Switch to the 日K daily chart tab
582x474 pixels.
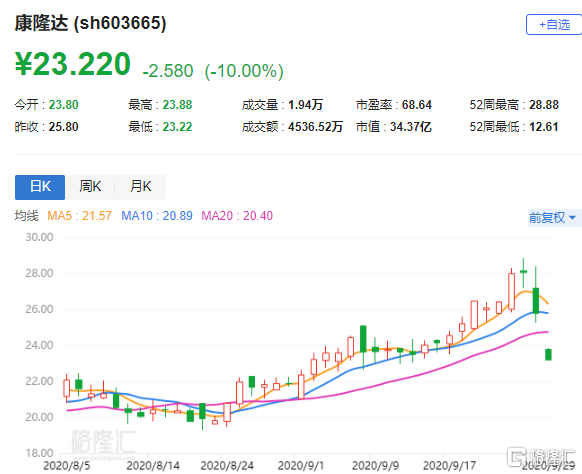pos(40,187)
